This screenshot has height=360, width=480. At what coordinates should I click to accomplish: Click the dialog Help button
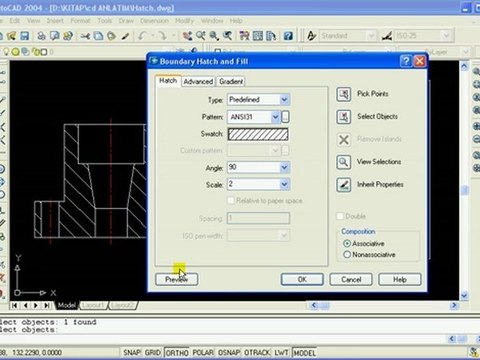tap(400, 279)
